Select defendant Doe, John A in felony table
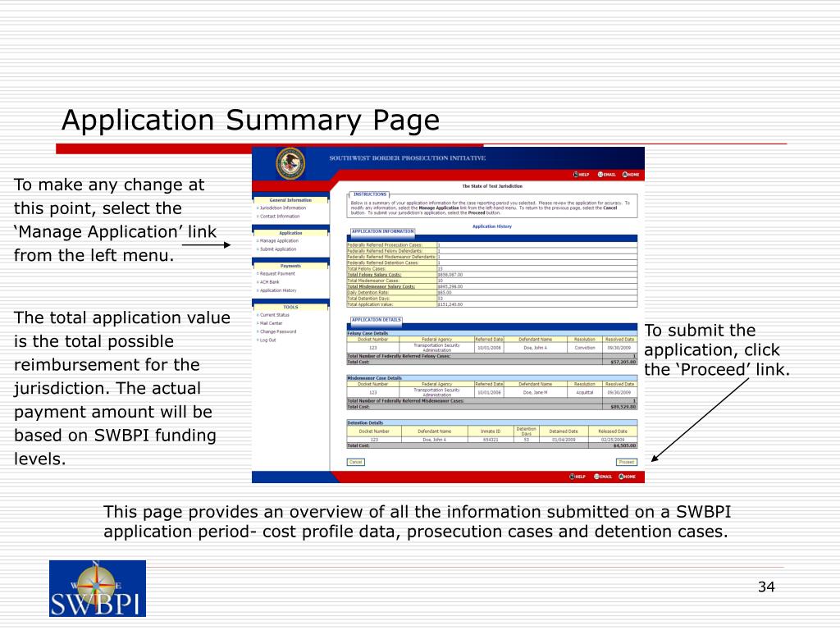Image resolution: width=840 pixels, height=630 pixels. coord(535,348)
